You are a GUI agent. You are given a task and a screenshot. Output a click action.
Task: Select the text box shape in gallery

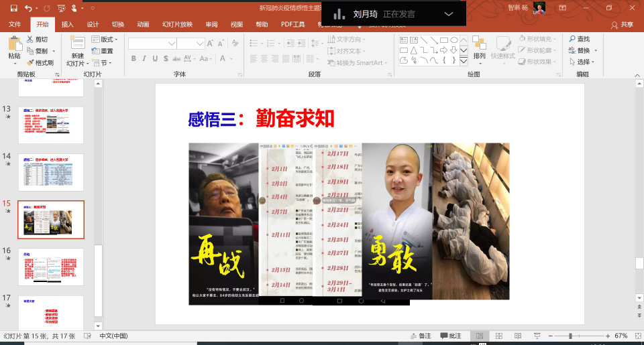click(404, 40)
